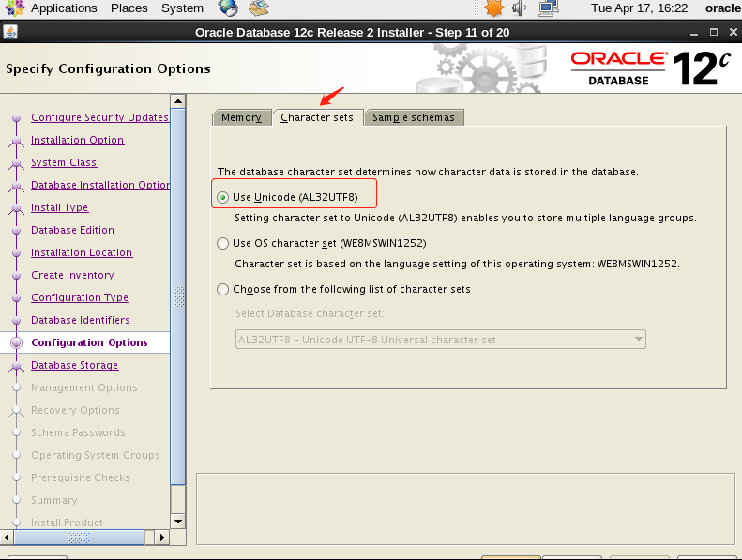Go to Database Identifiers step
The image size is (742, 560).
pos(81,320)
